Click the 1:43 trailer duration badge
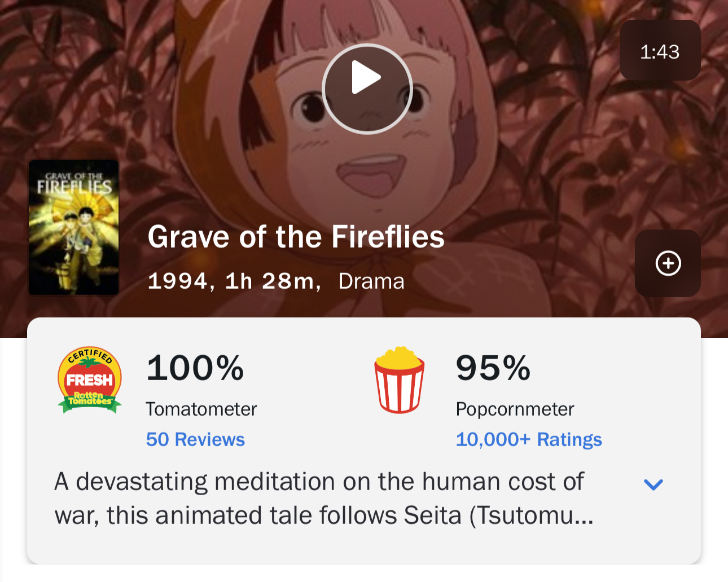The height and width of the screenshot is (582, 728). pos(660,51)
